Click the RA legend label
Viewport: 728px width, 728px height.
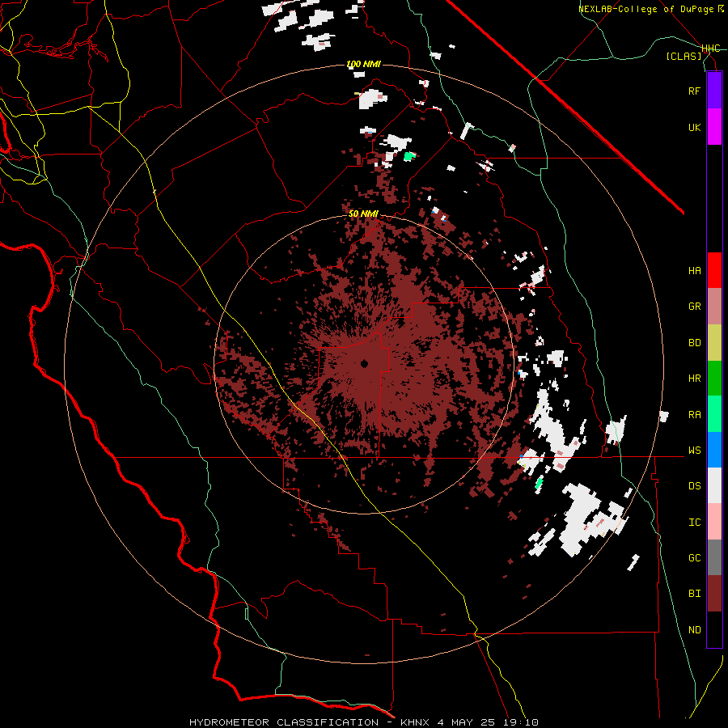[x=694, y=415]
